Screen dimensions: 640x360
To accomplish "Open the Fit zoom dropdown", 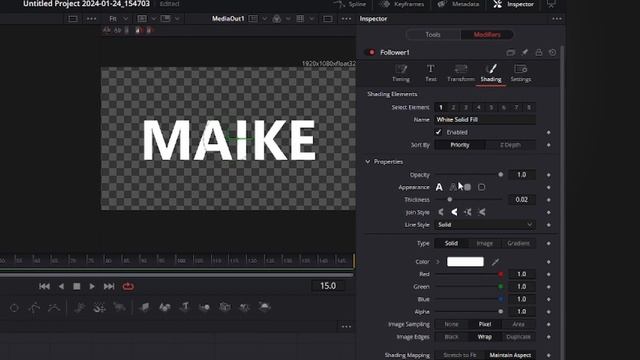I will coord(118,19).
